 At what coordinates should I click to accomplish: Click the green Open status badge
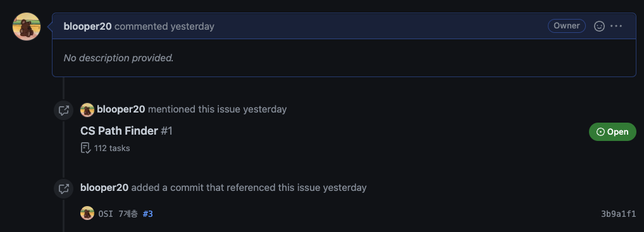pyautogui.click(x=612, y=132)
